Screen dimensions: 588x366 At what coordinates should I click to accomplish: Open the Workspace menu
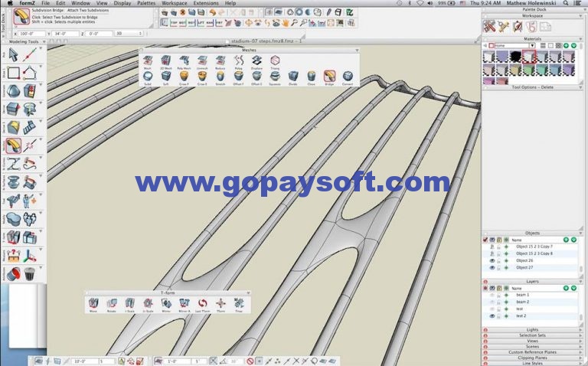tap(174, 3)
